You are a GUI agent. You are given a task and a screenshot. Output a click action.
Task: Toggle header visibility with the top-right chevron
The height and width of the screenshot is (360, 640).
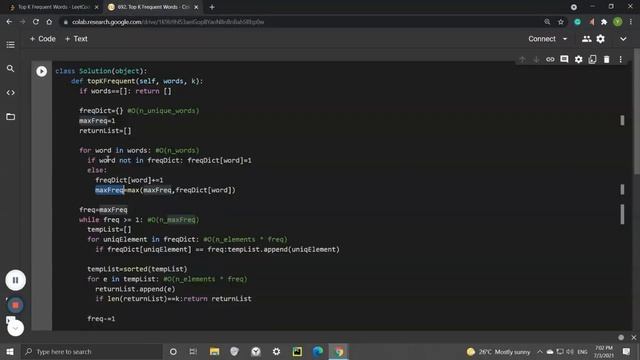[623, 39]
